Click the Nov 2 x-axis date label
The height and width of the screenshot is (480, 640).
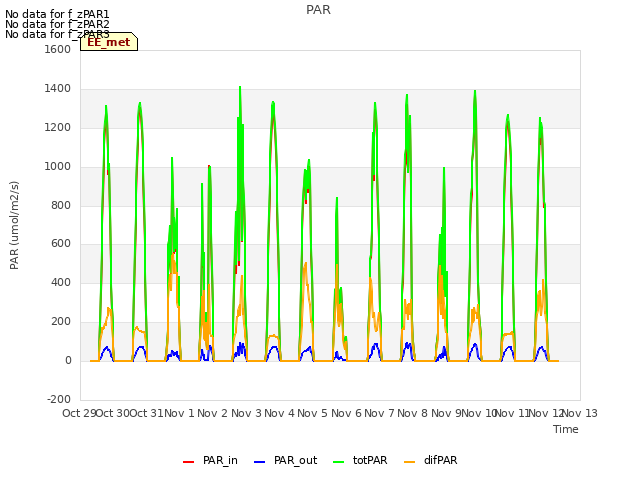[212, 413]
